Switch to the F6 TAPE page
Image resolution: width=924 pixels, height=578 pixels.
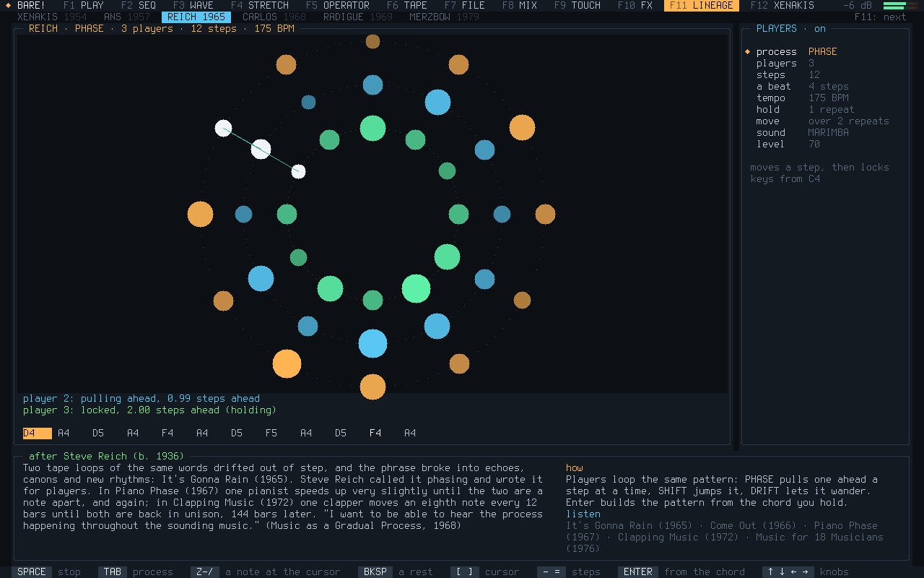tap(407, 6)
